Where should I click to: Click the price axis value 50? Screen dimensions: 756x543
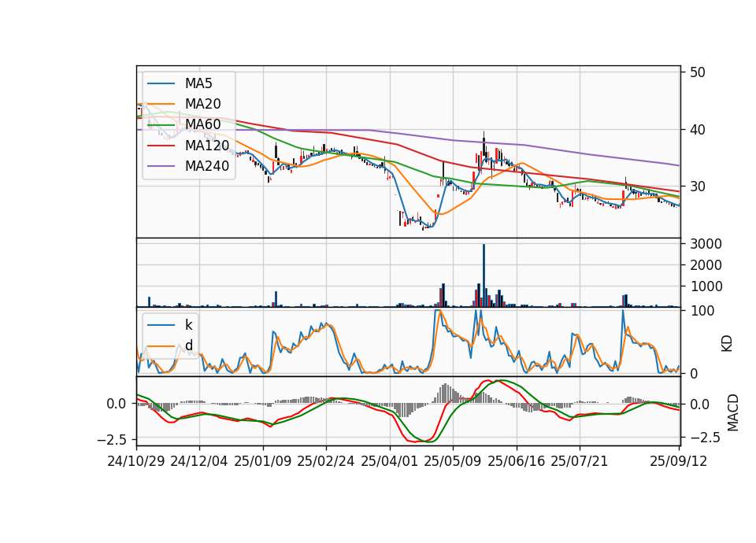697,72
